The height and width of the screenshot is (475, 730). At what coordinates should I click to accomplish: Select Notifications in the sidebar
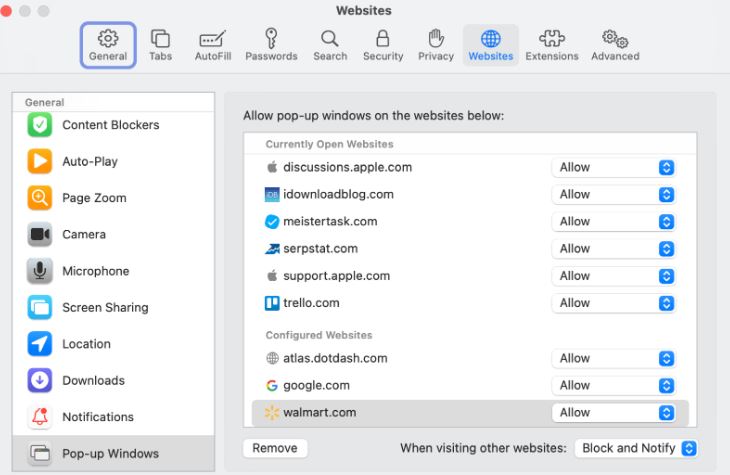(x=114, y=417)
